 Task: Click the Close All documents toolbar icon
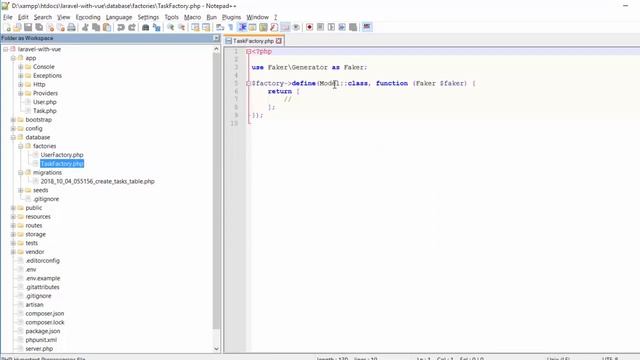(x=61, y=27)
